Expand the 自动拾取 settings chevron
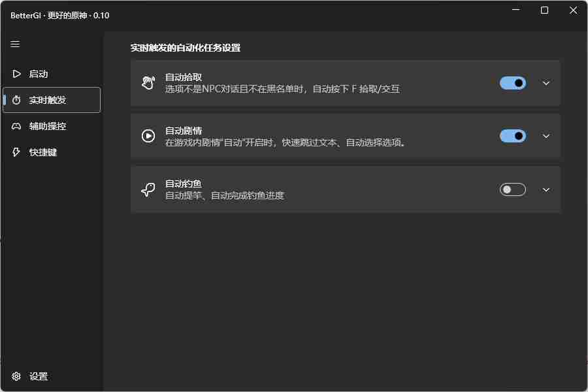The image size is (588, 392). [546, 83]
